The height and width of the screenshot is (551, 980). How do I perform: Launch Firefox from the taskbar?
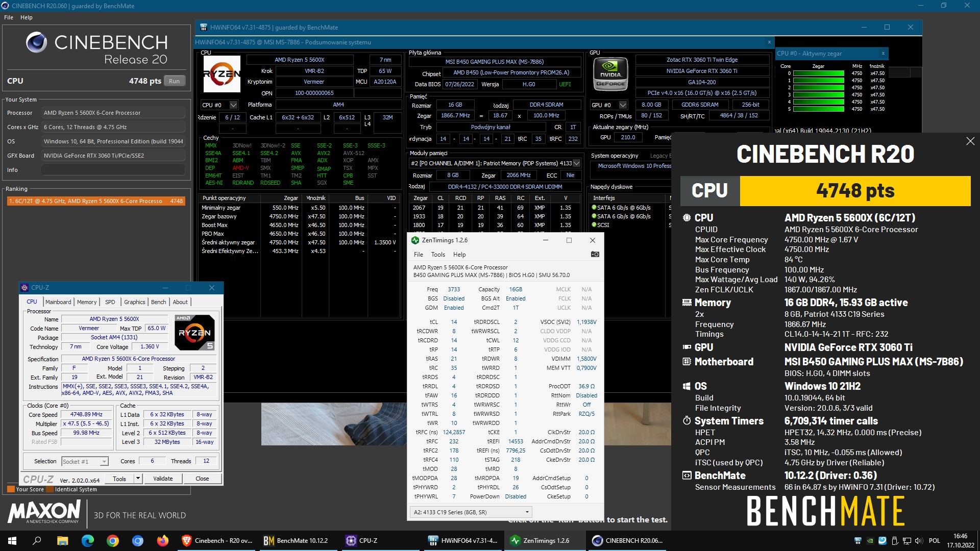(163, 541)
